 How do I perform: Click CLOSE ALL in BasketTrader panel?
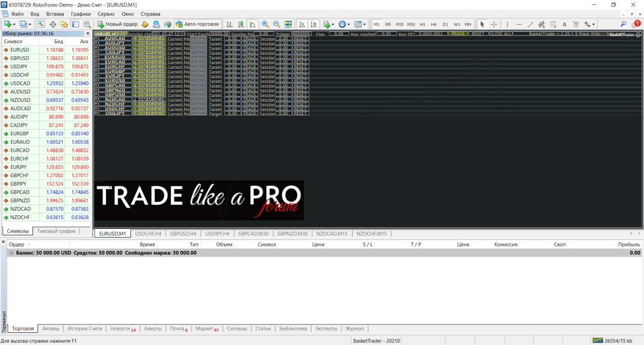point(501,34)
